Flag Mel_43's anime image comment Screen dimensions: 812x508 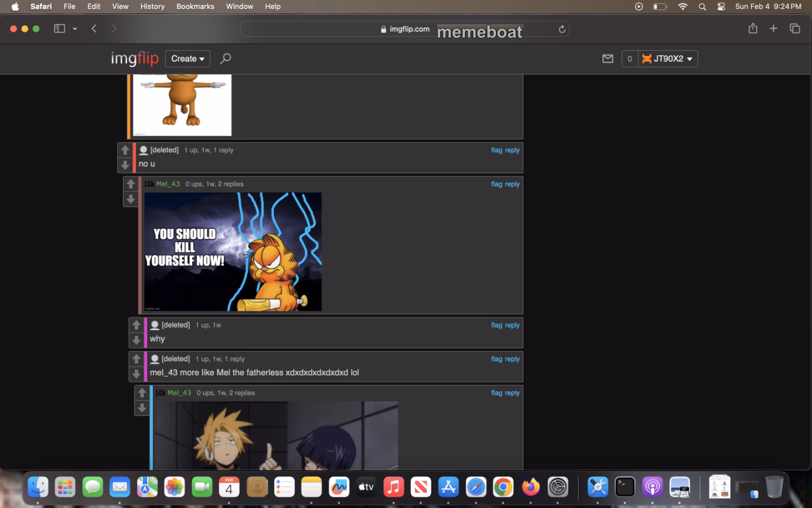[x=497, y=393]
